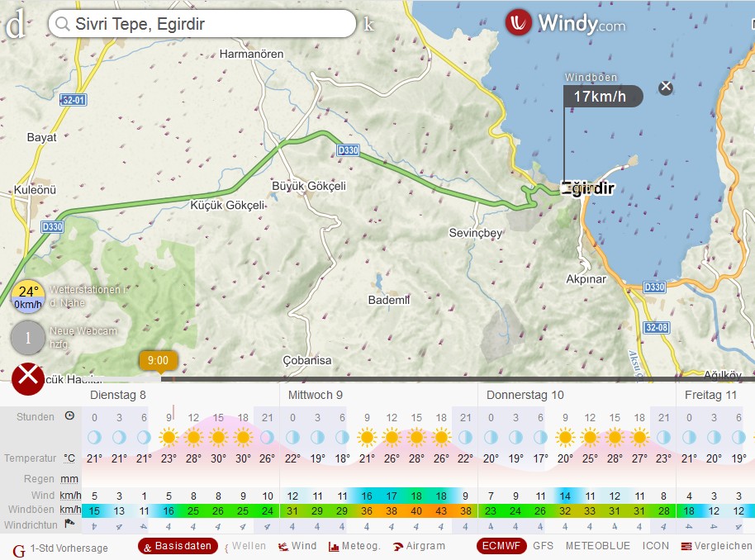Select the ICON weather model
This screenshot has height=560, width=755.
tap(656, 546)
